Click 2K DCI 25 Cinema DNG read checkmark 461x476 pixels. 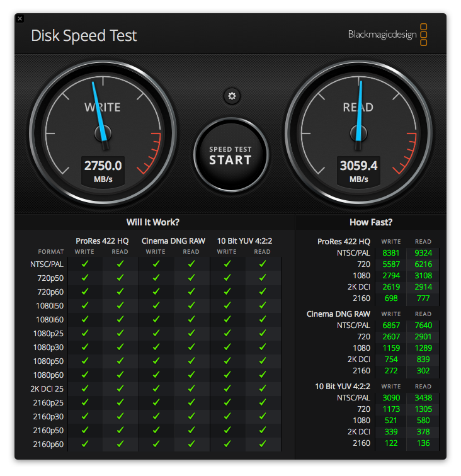point(191,388)
